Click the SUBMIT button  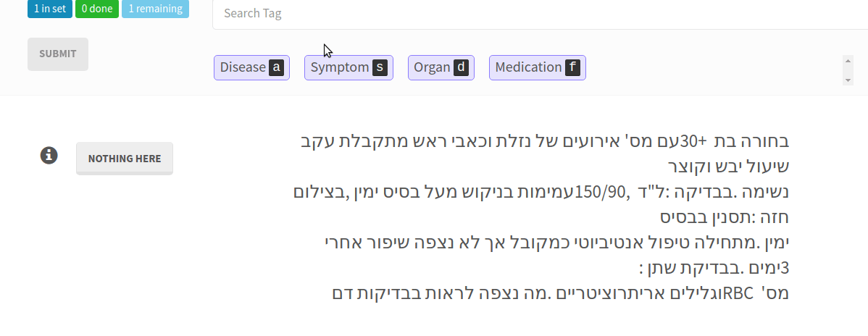57,54
